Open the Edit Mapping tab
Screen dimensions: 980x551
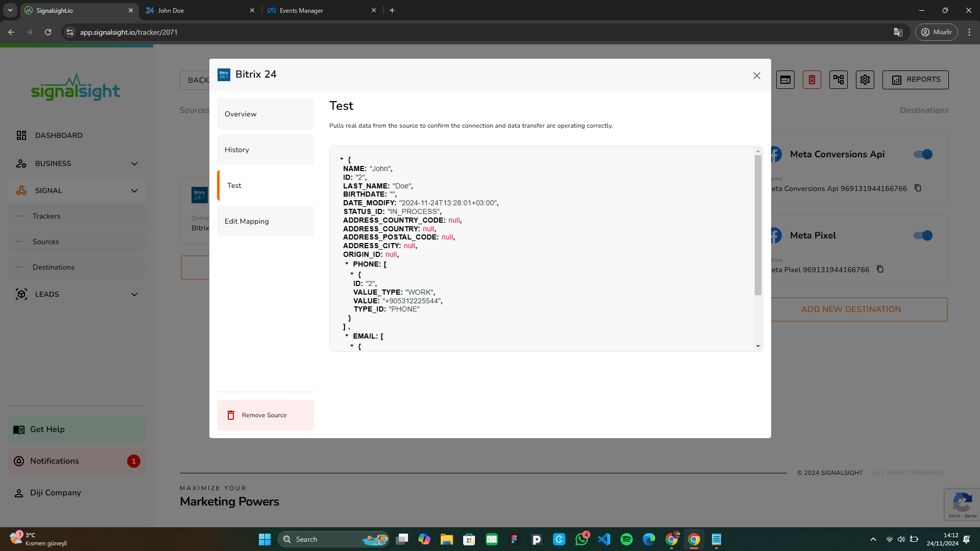[x=265, y=221]
